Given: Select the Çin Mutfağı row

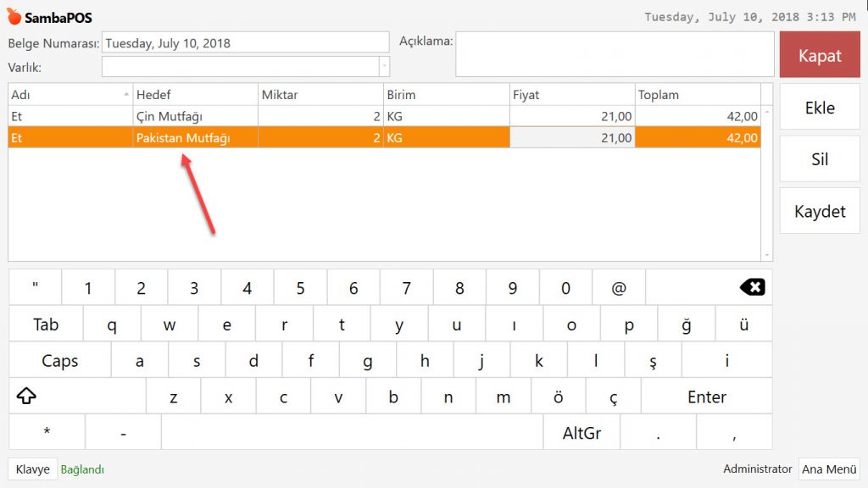Looking at the screenshot, I should tap(195, 116).
